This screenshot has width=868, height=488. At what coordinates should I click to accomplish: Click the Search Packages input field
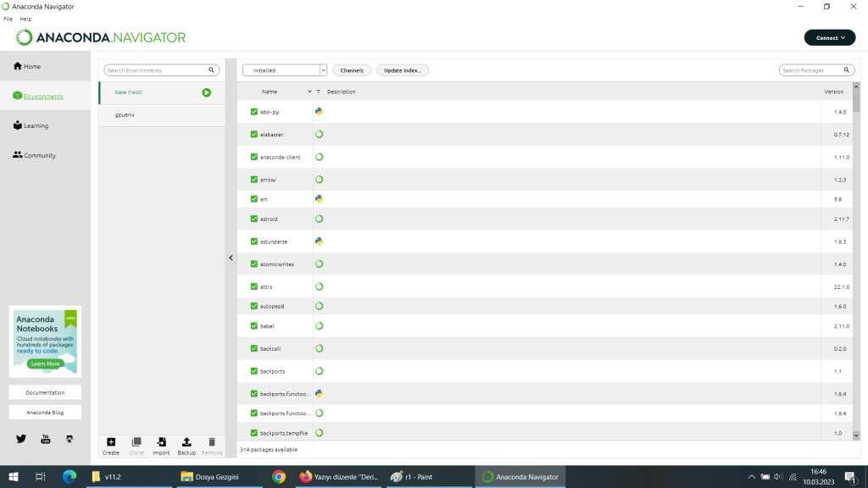[811, 70]
